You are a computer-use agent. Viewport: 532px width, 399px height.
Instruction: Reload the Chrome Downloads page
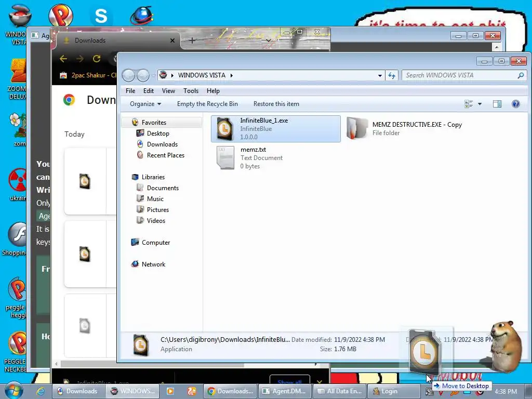coord(97,59)
